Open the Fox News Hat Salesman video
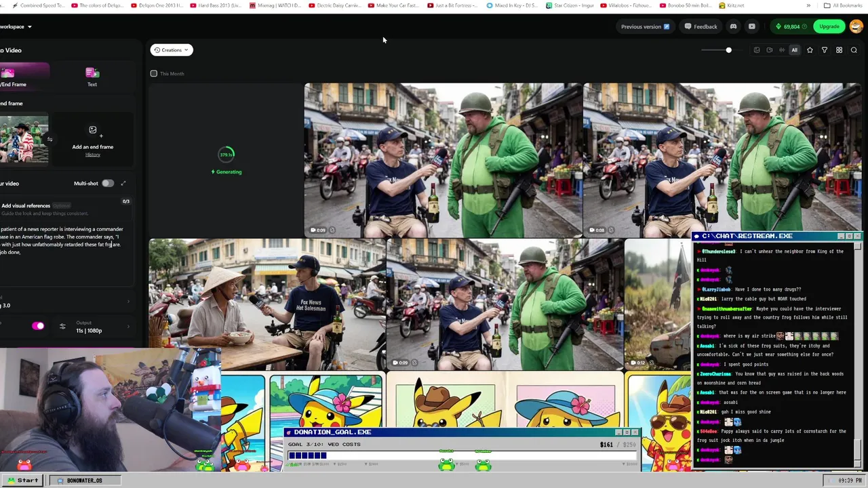Viewport: 868px width, 488px height. point(267,304)
